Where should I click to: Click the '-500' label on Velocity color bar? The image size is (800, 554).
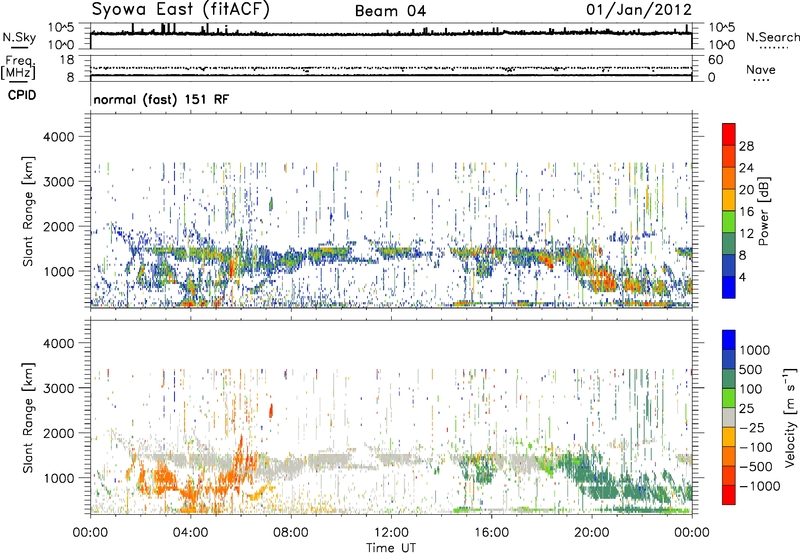756,466
